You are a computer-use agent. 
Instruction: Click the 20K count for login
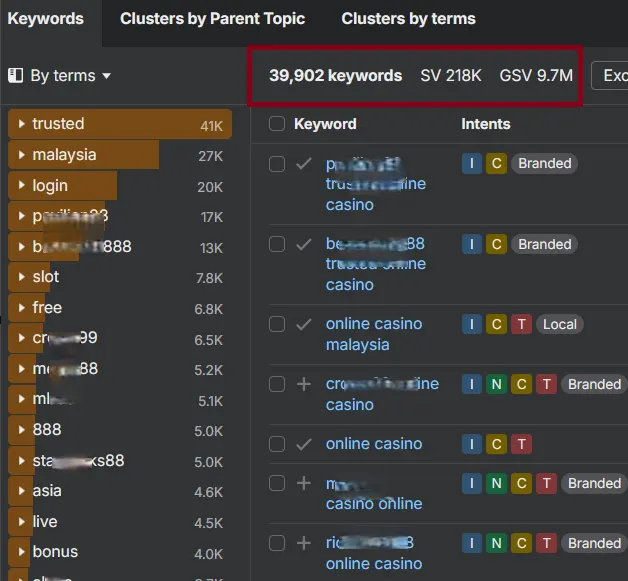coord(210,187)
